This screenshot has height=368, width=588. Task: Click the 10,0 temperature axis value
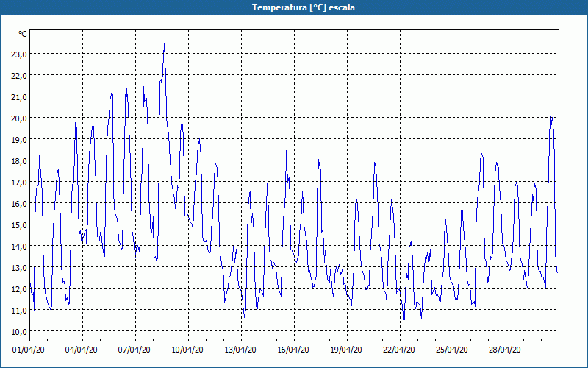19,332
